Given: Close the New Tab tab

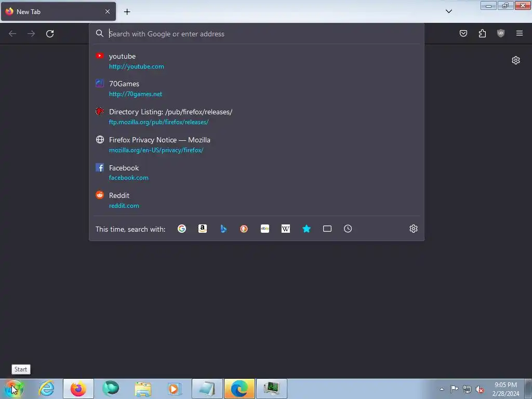Looking at the screenshot, I should (x=108, y=11).
